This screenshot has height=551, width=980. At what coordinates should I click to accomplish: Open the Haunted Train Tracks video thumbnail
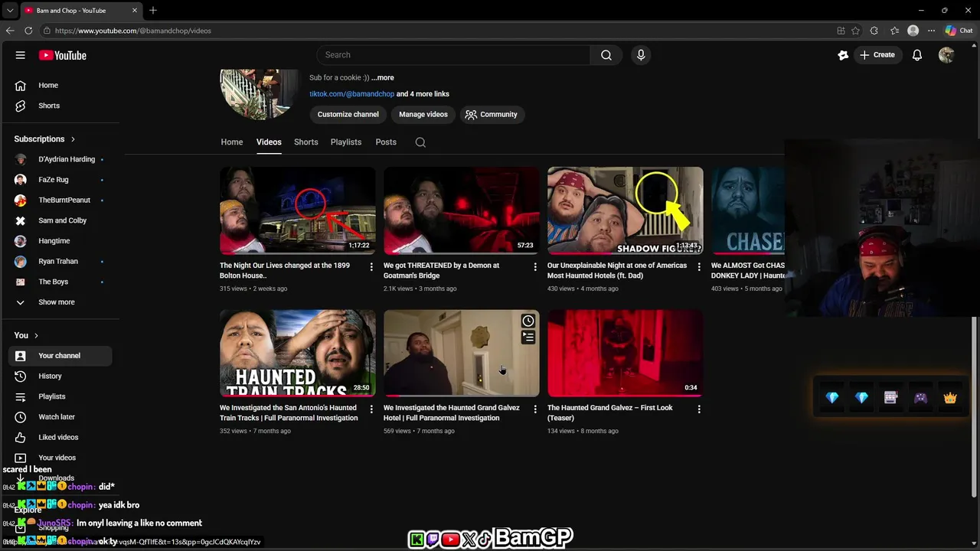tap(298, 353)
